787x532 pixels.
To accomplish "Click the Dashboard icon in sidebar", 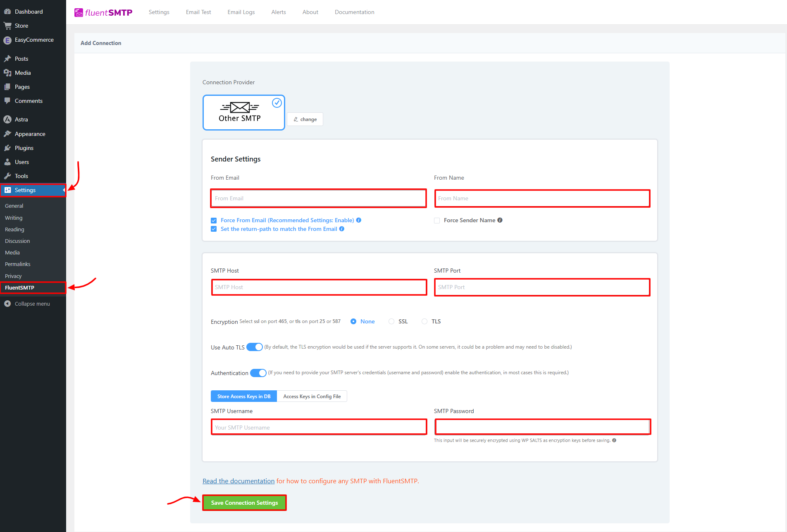I will (x=7, y=12).
